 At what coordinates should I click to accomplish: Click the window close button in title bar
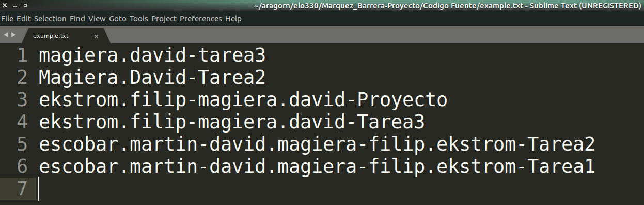click(5, 6)
